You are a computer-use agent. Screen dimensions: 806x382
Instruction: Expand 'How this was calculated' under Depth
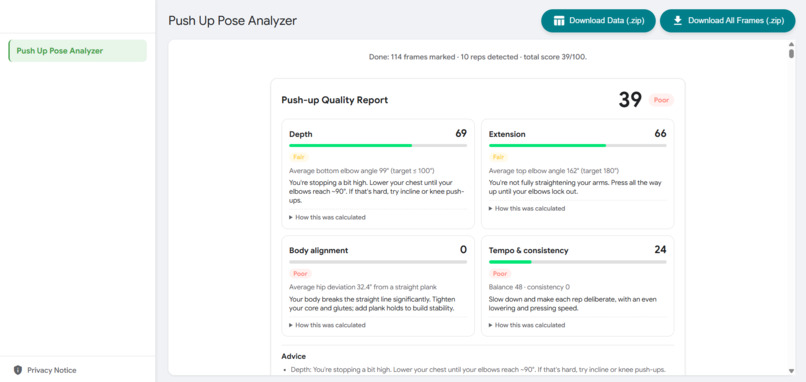(x=327, y=217)
